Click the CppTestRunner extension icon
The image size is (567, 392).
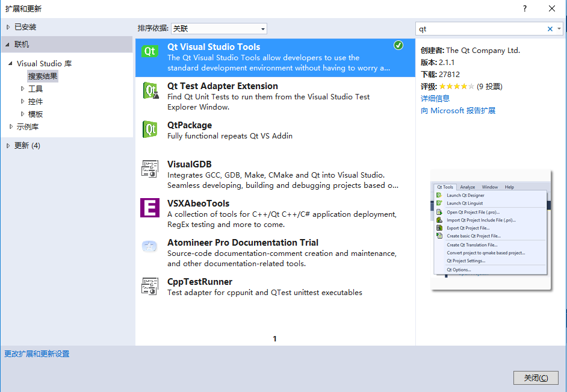pos(150,286)
